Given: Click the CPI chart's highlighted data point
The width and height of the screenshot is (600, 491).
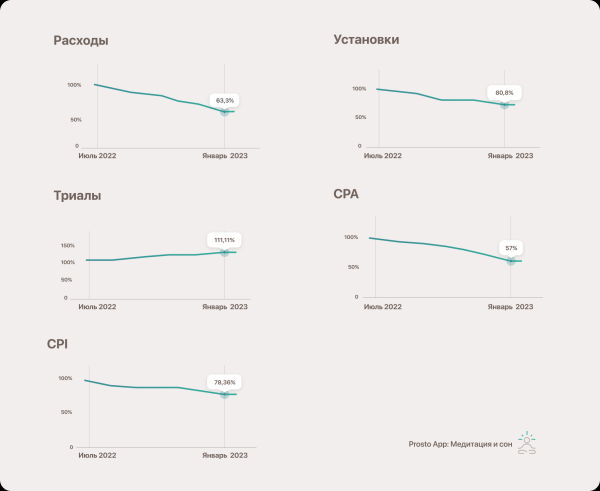Looking at the screenshot, I should (x=224, y=395).
